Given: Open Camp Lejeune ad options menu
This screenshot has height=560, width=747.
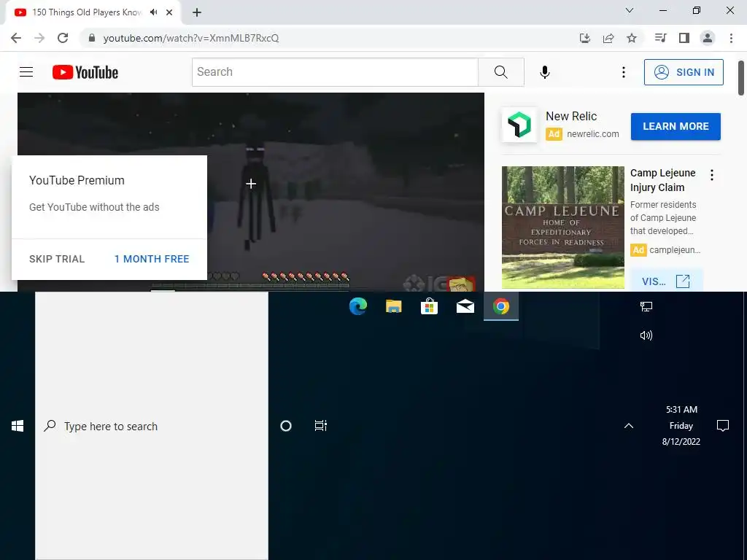Looking at the screenshot, I should (712, 175).
